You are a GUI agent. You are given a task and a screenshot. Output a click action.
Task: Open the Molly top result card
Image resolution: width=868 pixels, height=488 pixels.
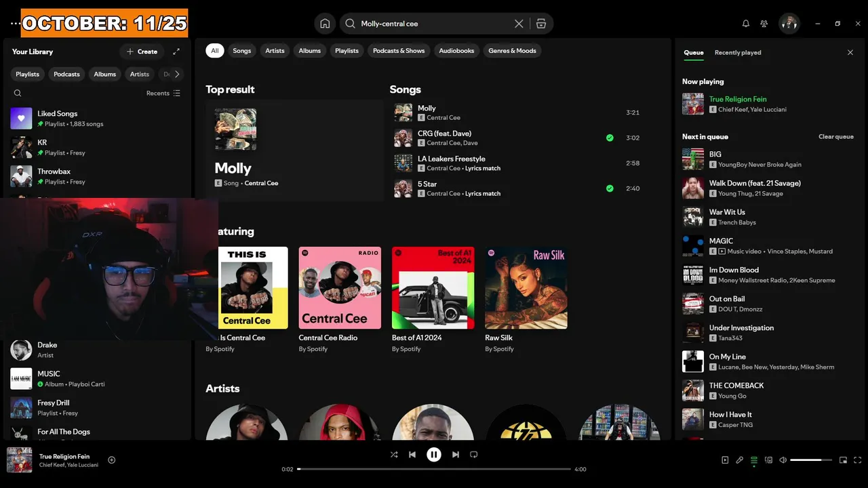coord(294,150)
